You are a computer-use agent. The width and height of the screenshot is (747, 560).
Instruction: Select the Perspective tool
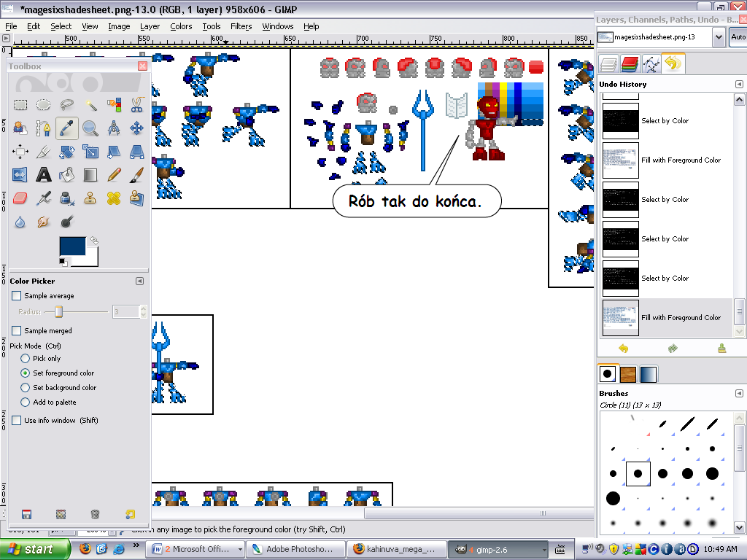136,152
